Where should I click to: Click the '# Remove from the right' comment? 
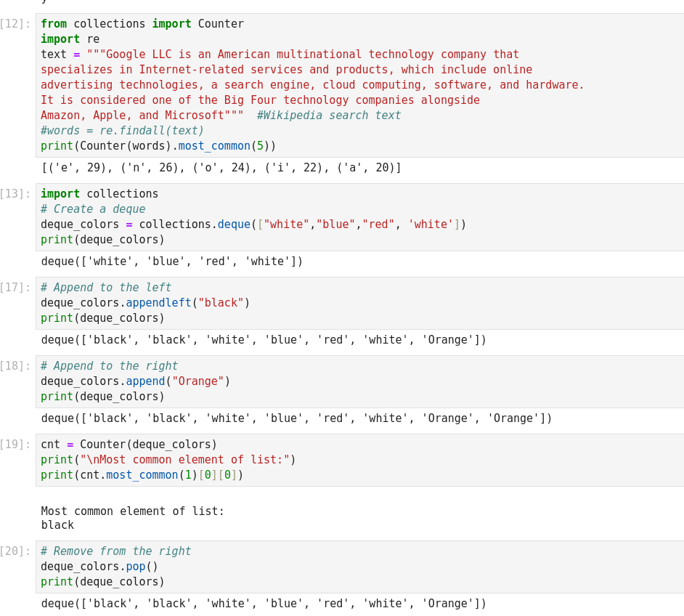(x=115, y=551)
